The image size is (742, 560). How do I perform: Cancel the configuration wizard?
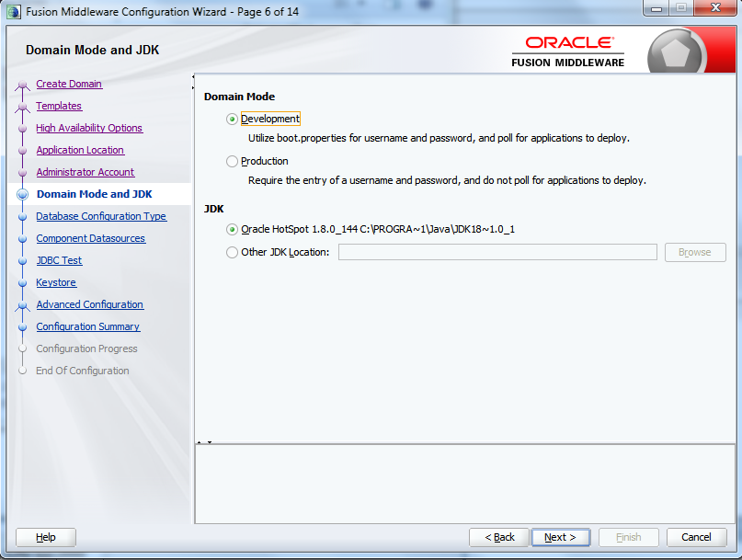(x=696, y=537)
